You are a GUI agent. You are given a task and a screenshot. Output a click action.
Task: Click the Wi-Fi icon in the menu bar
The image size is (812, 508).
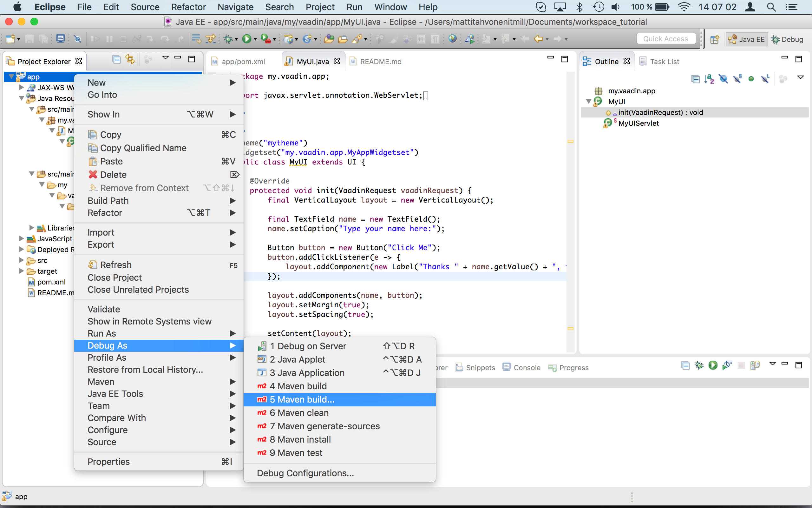click(x=684, y=7)
